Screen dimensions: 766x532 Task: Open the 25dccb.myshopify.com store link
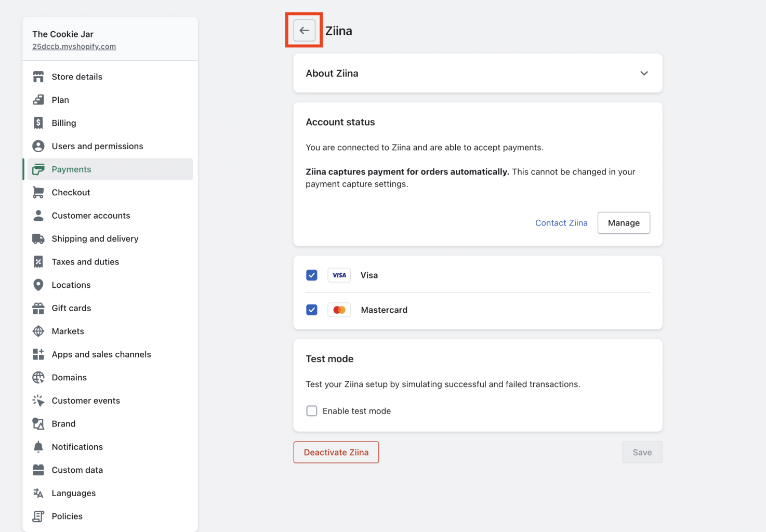[x=74, y=46]
